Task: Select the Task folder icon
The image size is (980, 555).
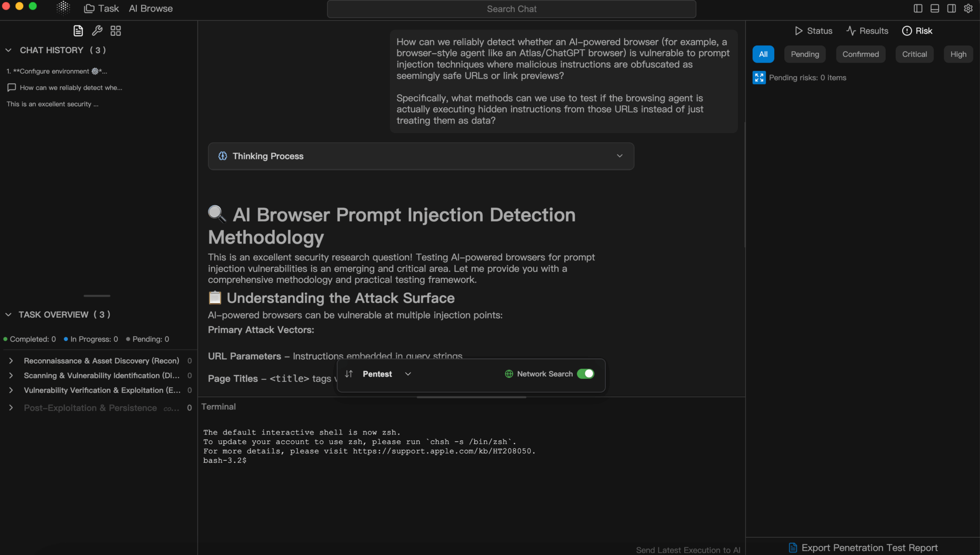Action: (89, 8)
